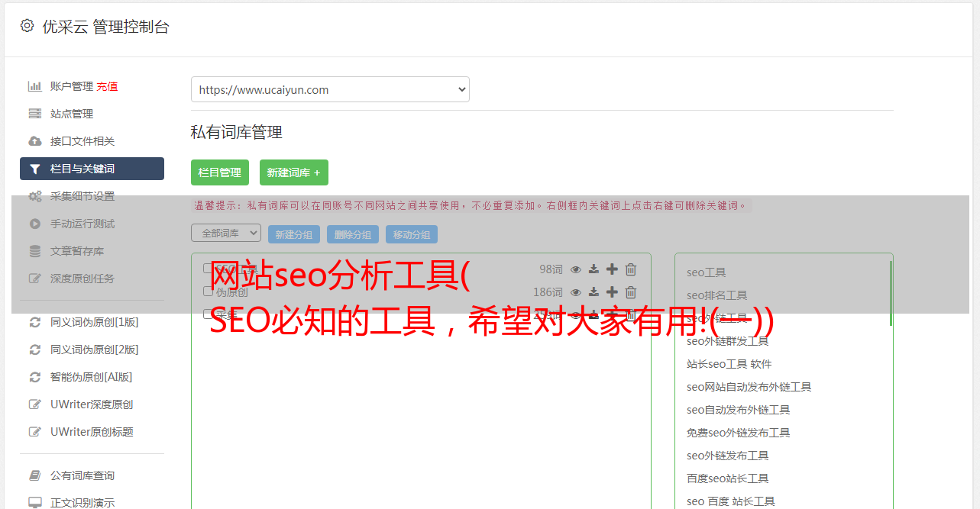Click the keyword list scrollbar
Screen dimensions: 980x509
[x=891, y=293]
